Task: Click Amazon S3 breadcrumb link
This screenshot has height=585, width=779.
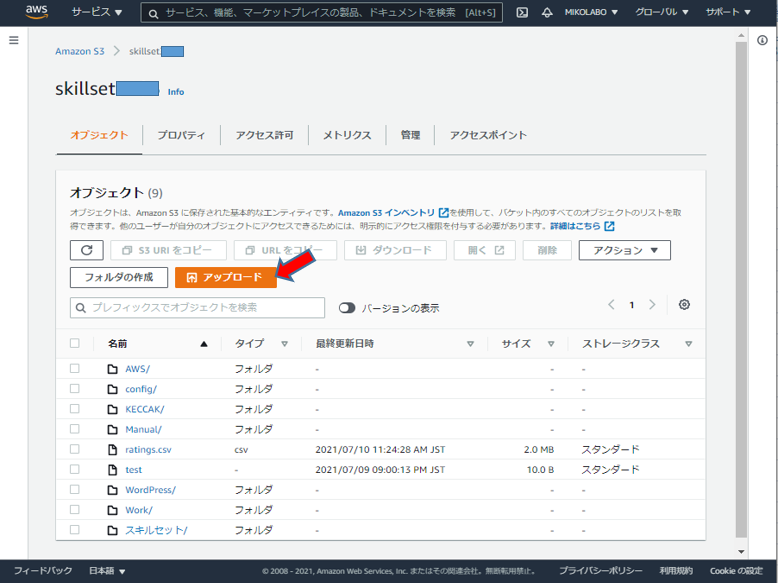Action: (80, 51)
